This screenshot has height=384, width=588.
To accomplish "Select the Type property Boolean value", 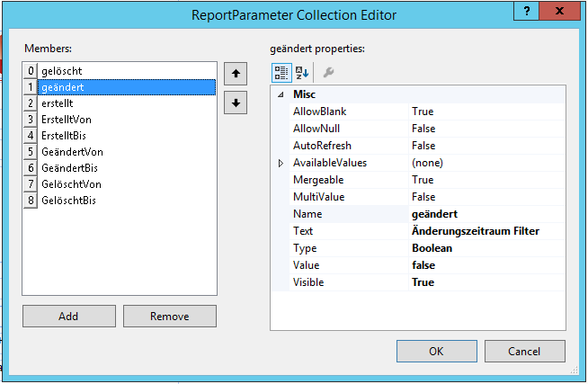I will (x=486, y=248).
